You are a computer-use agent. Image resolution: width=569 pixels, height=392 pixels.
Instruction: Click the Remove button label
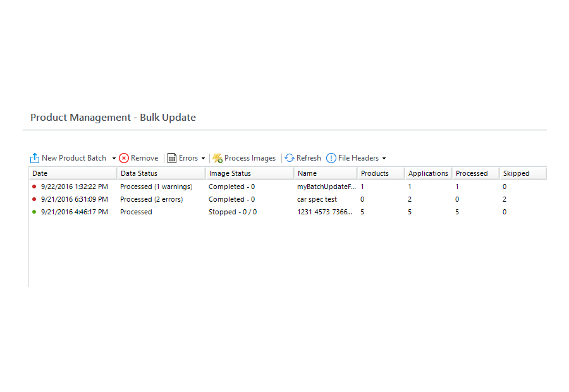(x=144, y=158)
